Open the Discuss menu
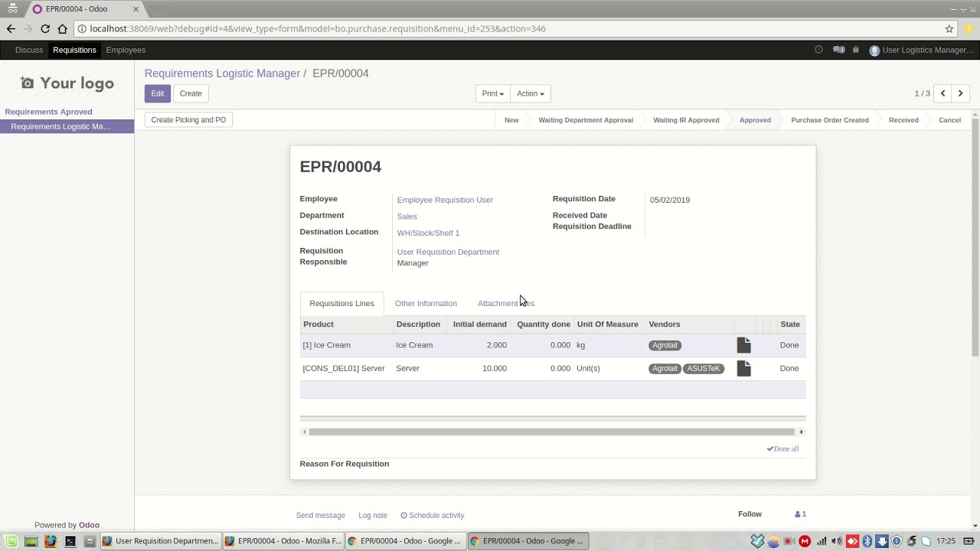 29,50
